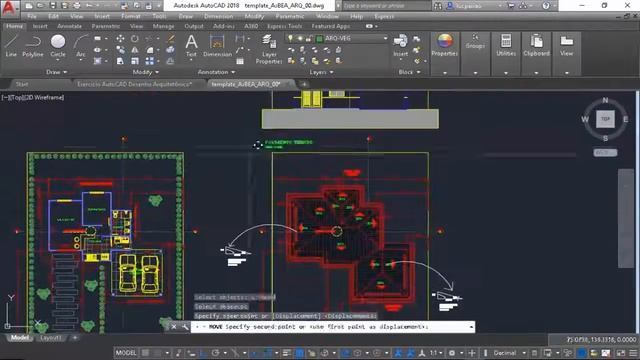Click the Mirror tool in Modify panel
640x360 pixels.
click(x=135, y=50)
